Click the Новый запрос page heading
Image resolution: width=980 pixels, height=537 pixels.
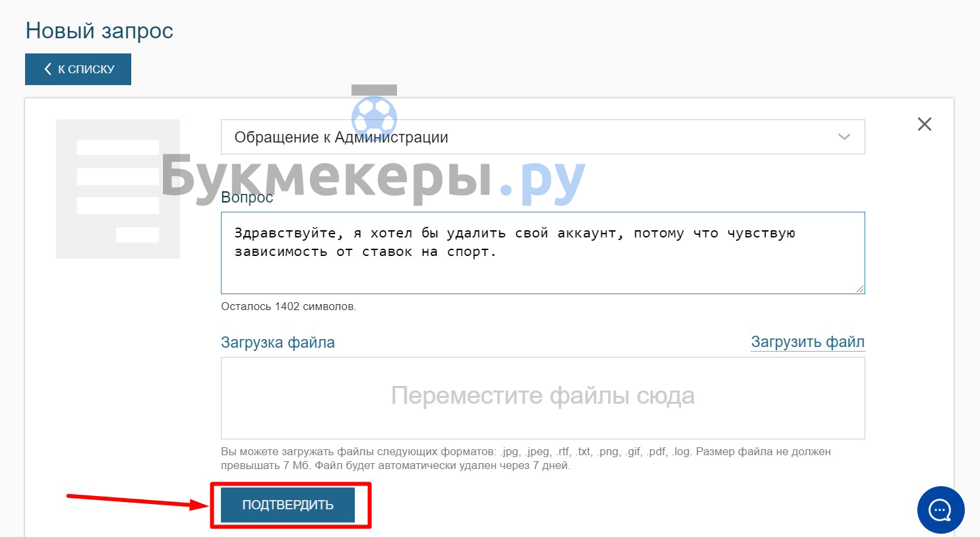pyautogui.click(x=100, y=31)
